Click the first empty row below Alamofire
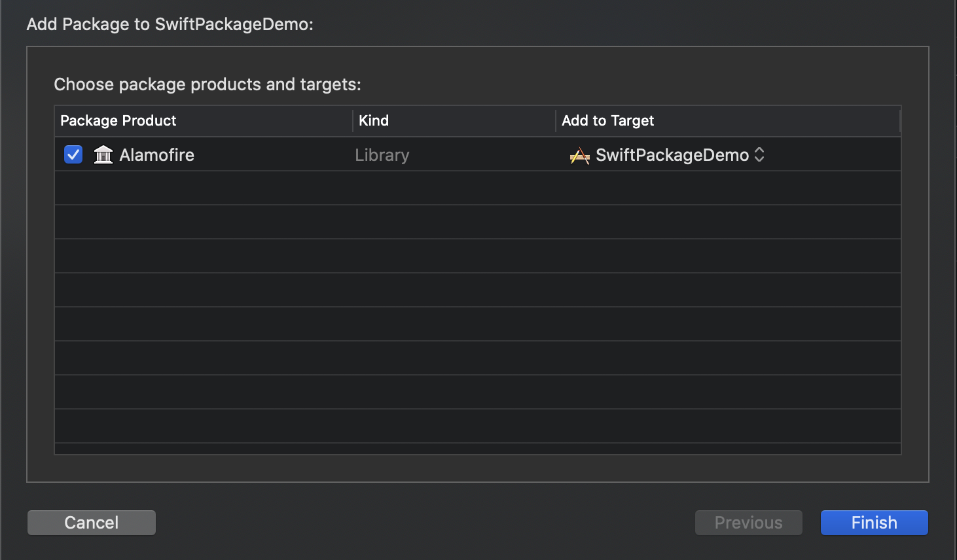Viewport: 957px width, 560px height. click(x=478, y=188)
